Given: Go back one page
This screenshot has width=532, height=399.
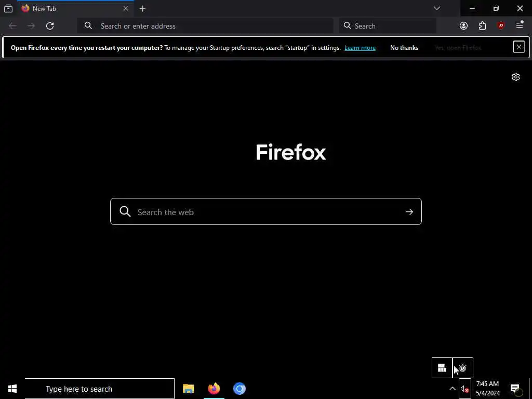Looking at the screenshot, I should click(x=12, y=26).
